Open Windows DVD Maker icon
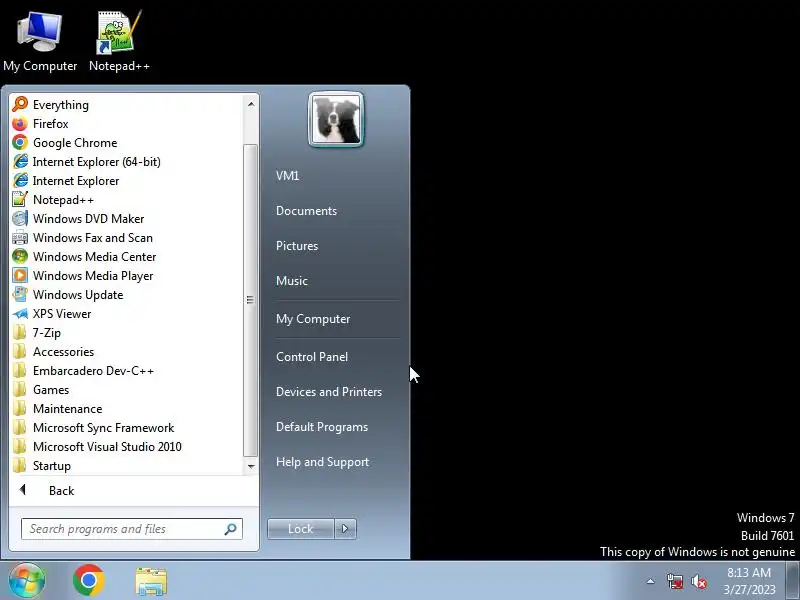Image resolution: width=800 pixels, height=600 pixels. click(20, 219)
